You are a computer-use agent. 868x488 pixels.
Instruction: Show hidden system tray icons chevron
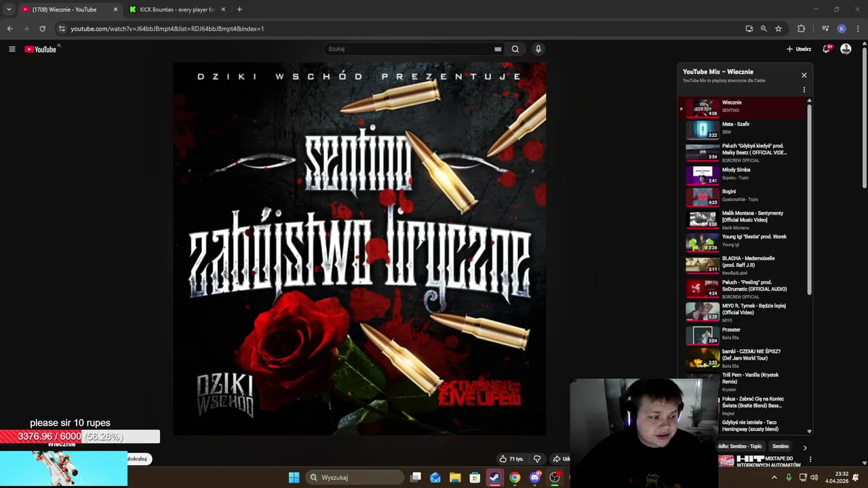pos(774,477)
